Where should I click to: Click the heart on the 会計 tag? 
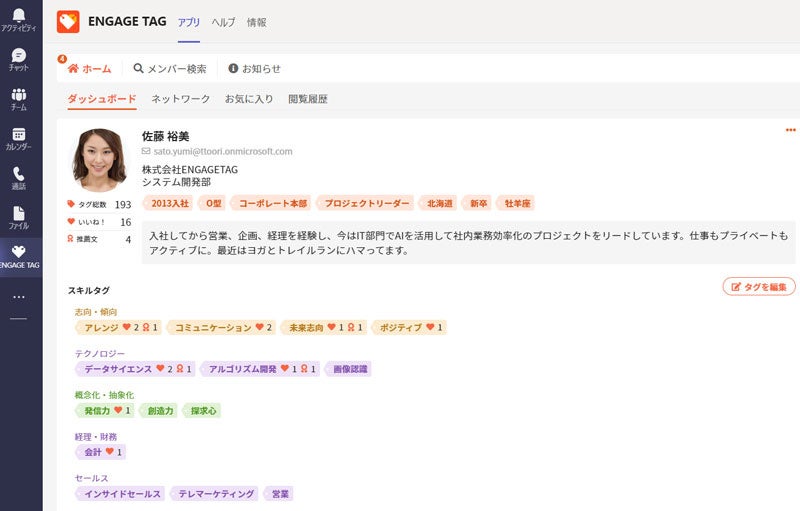110,451
